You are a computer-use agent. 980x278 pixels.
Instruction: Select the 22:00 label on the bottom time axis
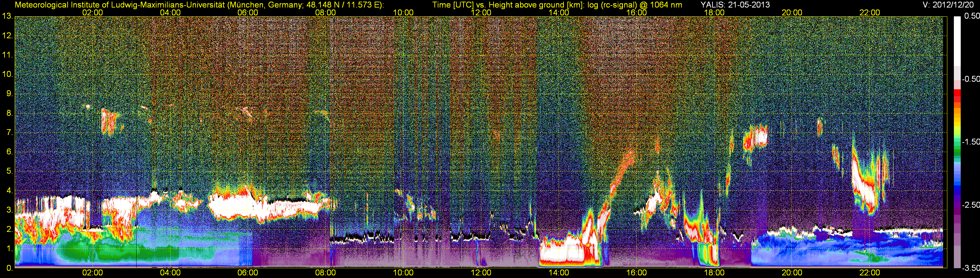(x=870, y=273)
